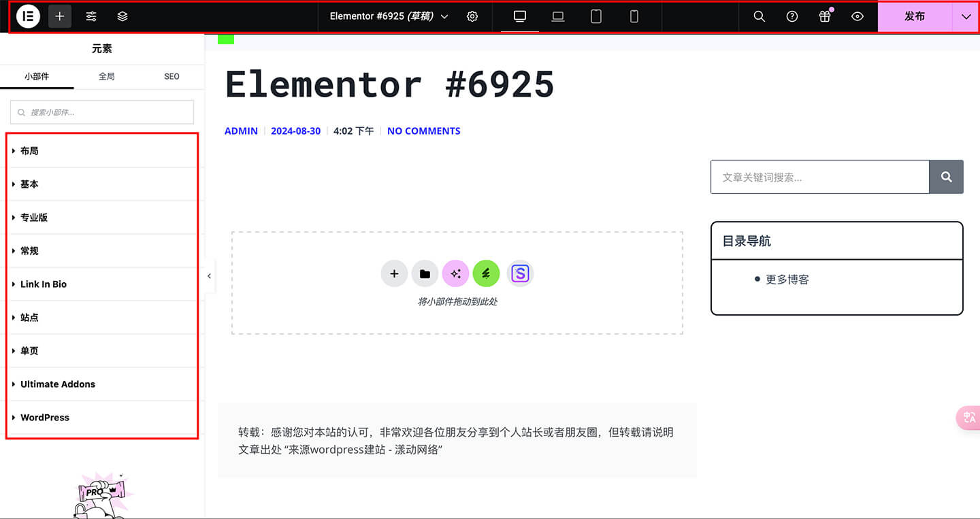
Task: Click the pink translate floating icon
Action: coord(969,418)
